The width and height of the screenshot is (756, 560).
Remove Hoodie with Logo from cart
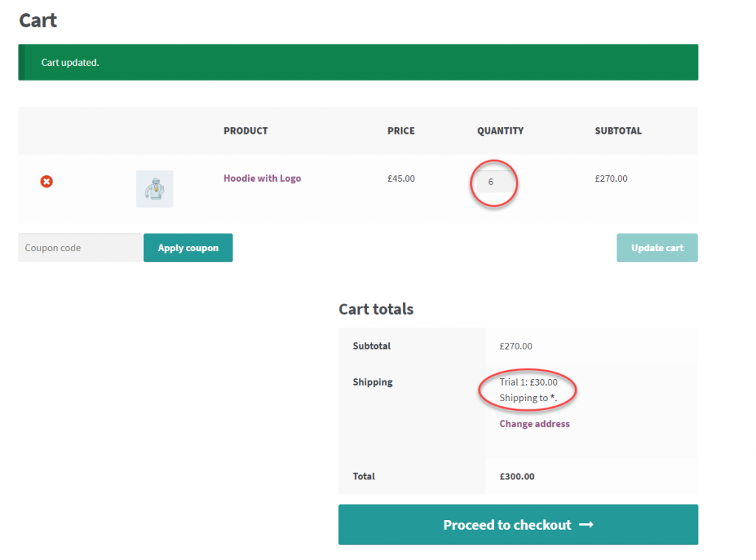tap(47, 181)
